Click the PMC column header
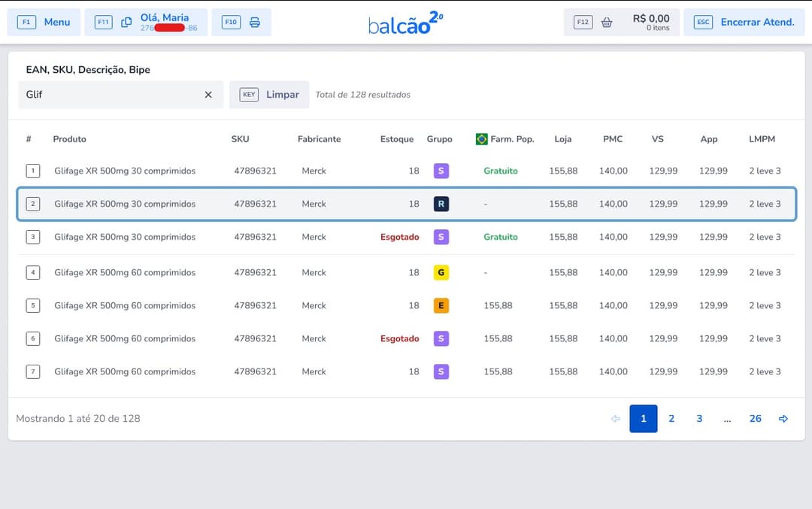The image size is (812, 509). (613, 139)
